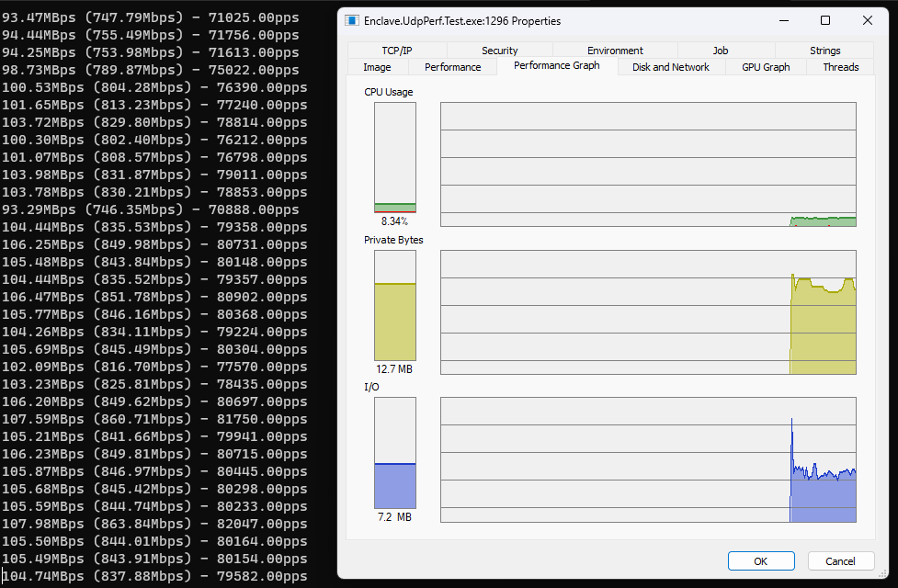Click terminal line 106.47MBps (851.78Mbps)
Viewport: 898px width, 588px height.
click(154, 297)
